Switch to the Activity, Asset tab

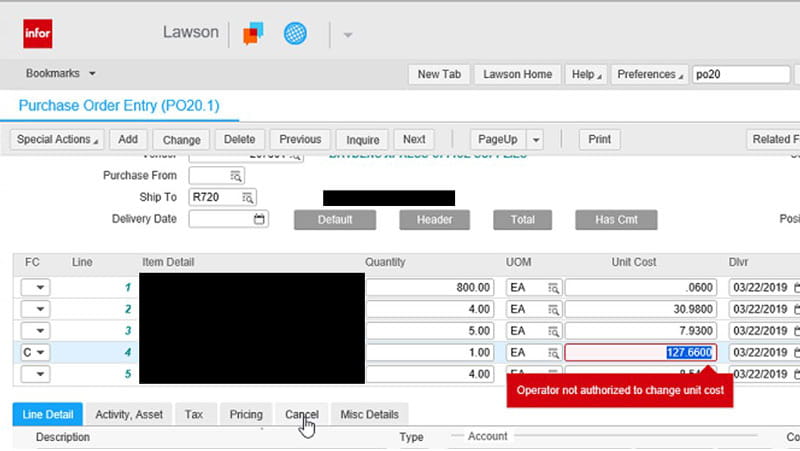pyautogui.click(x=129, y=414)
